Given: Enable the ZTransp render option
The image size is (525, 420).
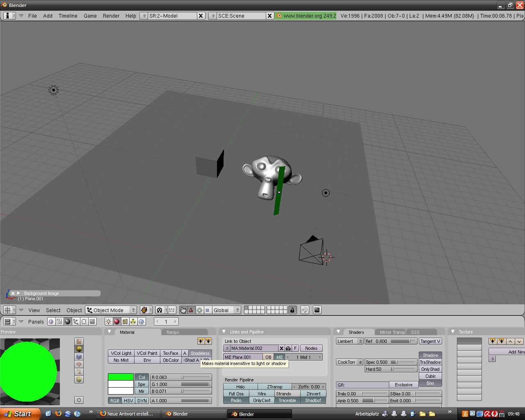Looking at the screenshot, I should coord(275,387).
